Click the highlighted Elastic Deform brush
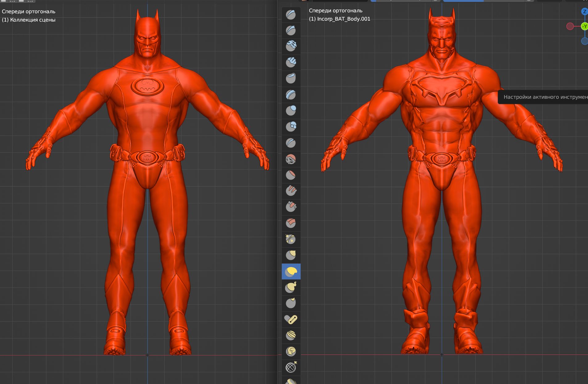Screen dimensions: 588x384 tap(291, 272)
